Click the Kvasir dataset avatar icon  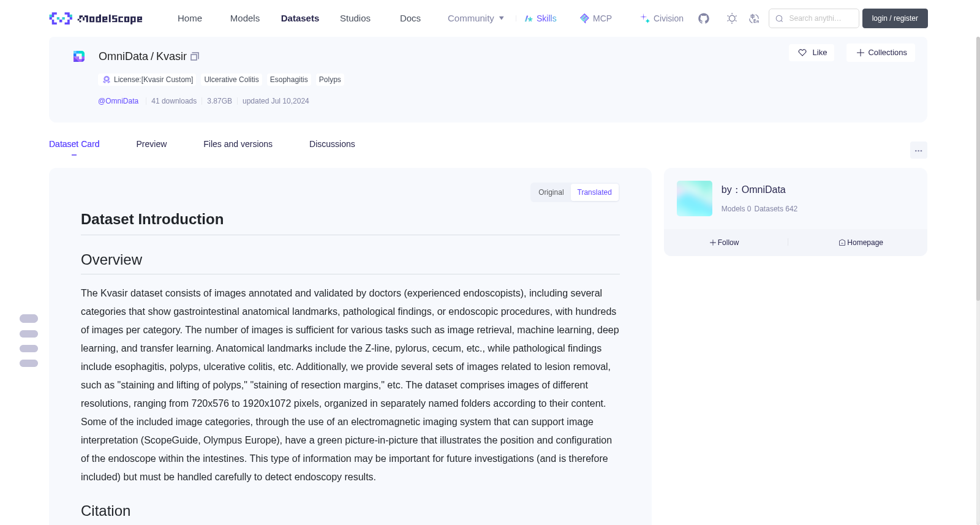tap(79, 56)
